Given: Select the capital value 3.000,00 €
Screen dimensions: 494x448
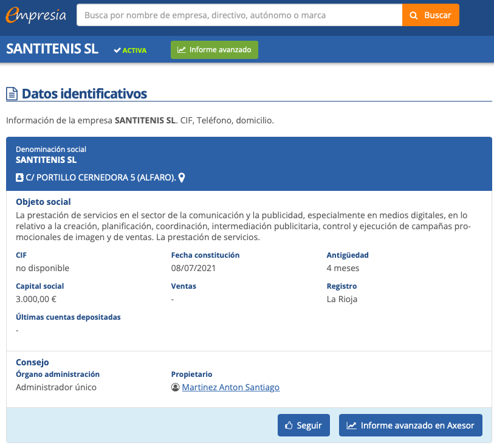Looking at the screenshot, I should pyautogui.click(x=36, y=299).
